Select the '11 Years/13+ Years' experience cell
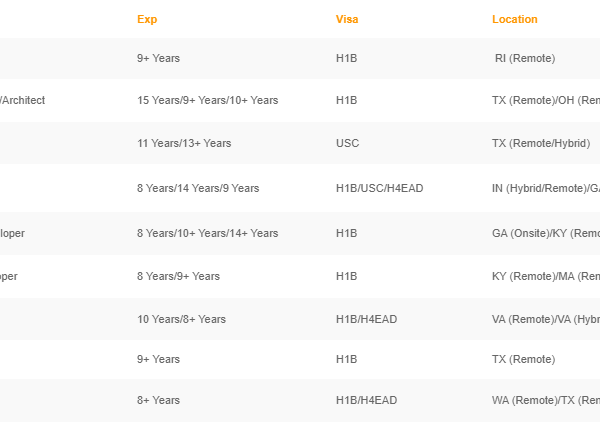This screenshot has width=600, height=425. point(184,143)
